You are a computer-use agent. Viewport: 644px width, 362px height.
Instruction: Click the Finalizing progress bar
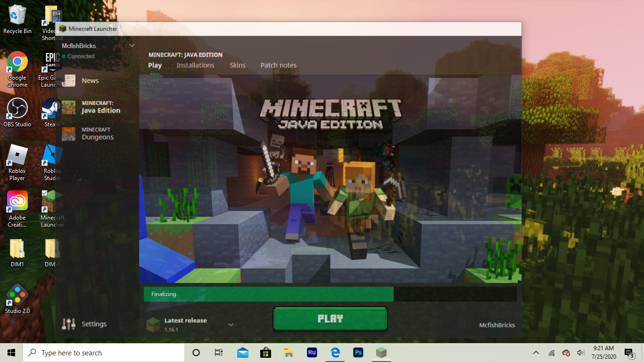[x=330, y=294]
